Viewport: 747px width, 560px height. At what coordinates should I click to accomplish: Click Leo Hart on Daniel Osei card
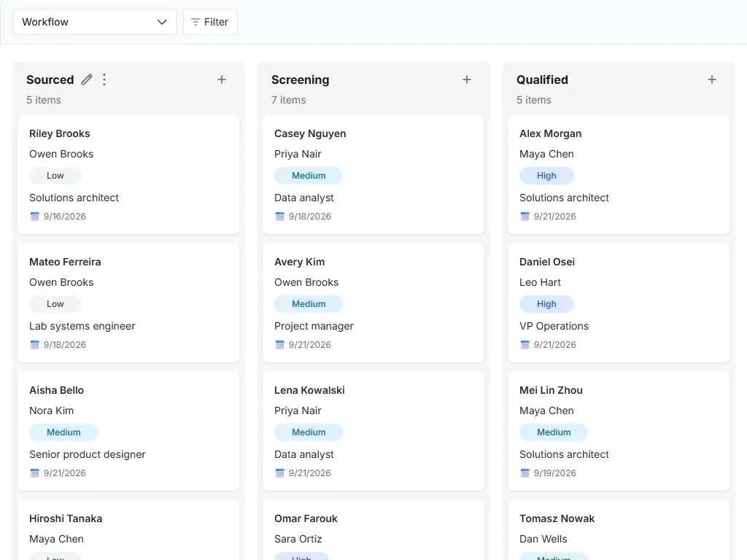point(541,282)
